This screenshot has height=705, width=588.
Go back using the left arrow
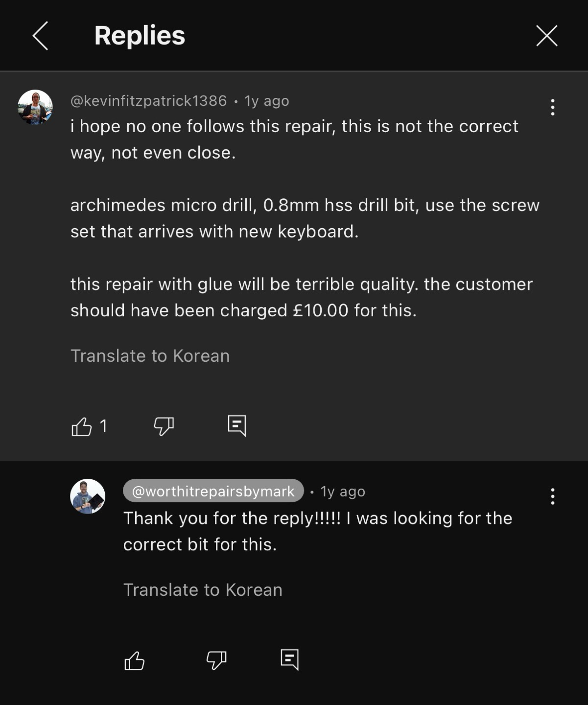(40, 36)
